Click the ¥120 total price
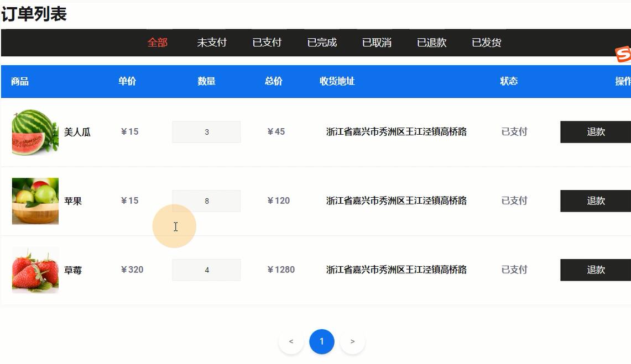631x364 pixels. point(279,201)
